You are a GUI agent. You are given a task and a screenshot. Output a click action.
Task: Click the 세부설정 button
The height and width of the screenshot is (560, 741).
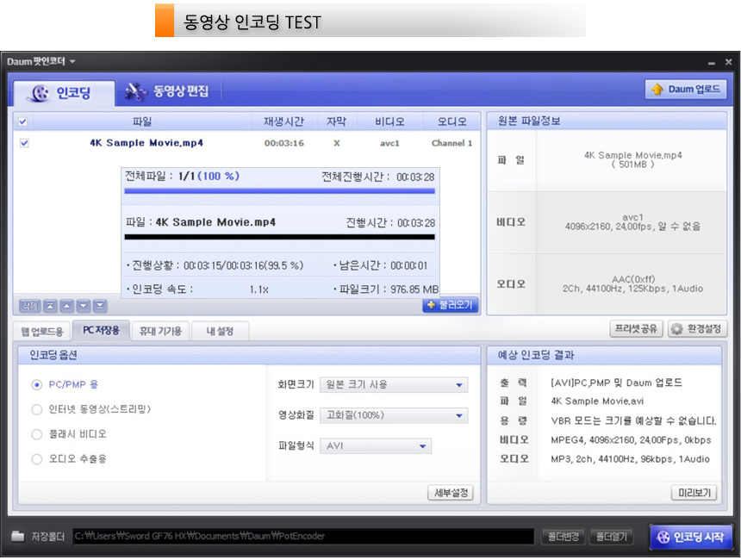[x=451, y=493]
